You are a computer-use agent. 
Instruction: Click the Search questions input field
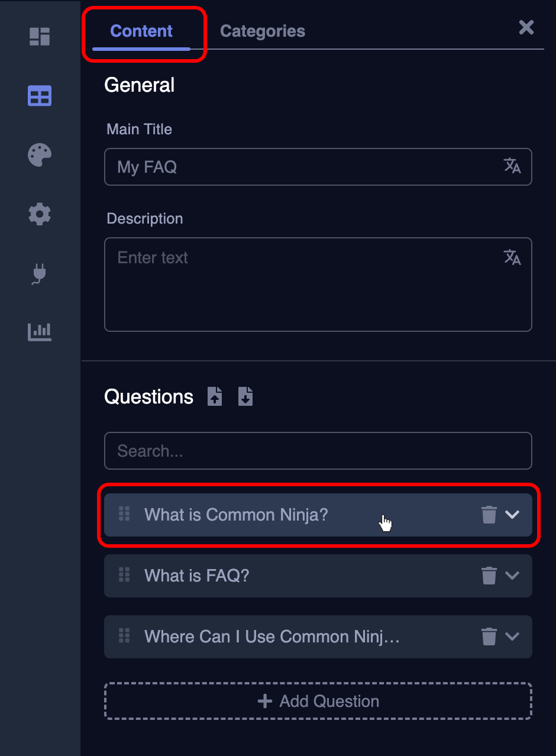pyautogui.click(x=318, y=451)
